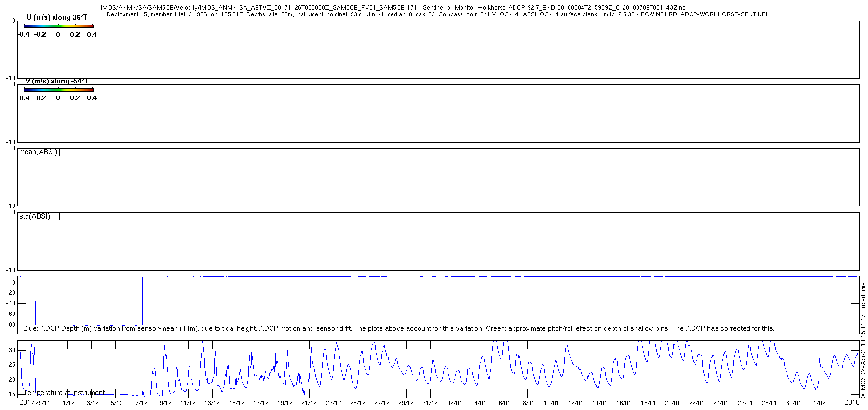Screen dimensions: 868x410
Task: Click the vertical IMOS 24-Apr-2019 Hobart time stamp
Action: [863, 341]
